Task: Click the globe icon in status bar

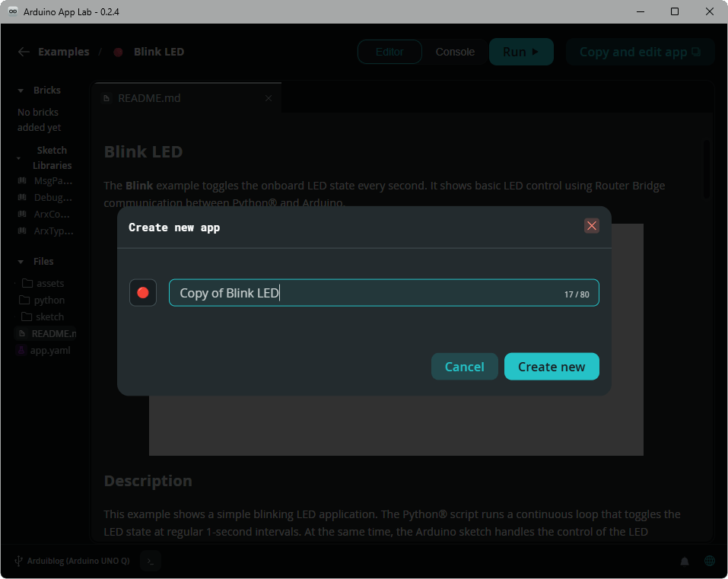Action: coord(710,562)
